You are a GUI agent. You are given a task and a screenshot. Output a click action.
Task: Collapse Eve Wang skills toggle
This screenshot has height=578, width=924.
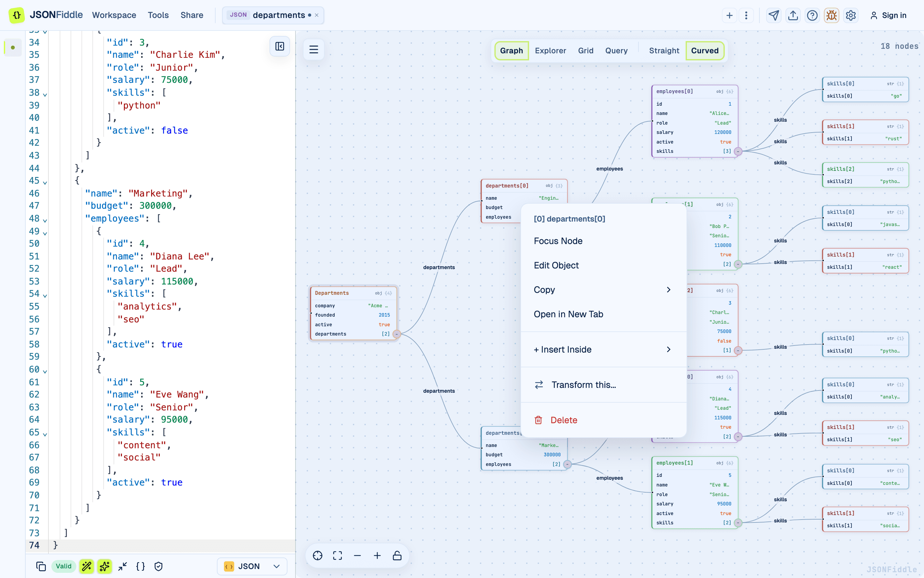738,522
